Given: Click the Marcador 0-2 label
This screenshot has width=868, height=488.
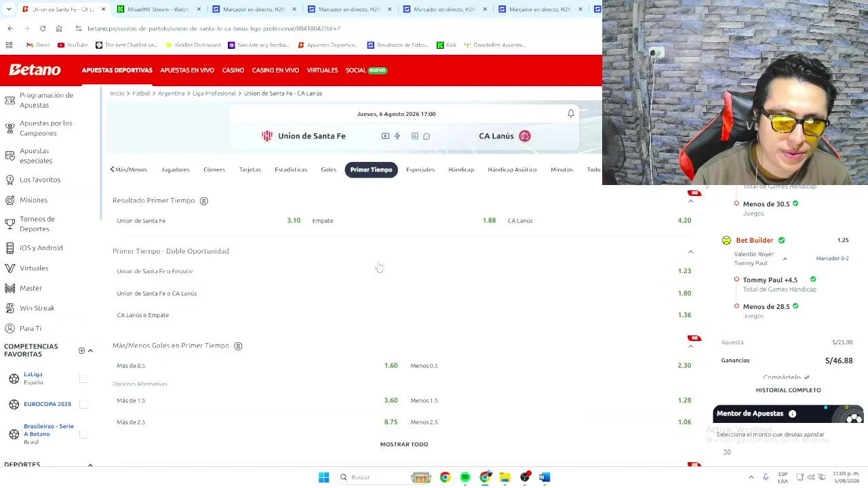Looking at the screenshot, I should 832,259.
